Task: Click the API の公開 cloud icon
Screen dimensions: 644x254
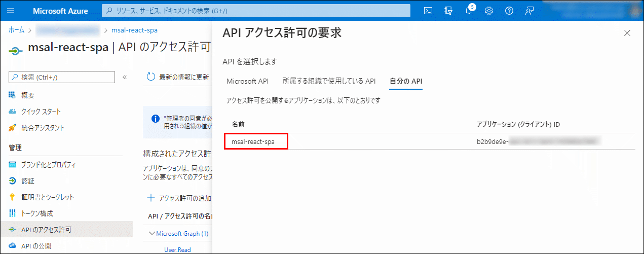Action: pos(13,246)
